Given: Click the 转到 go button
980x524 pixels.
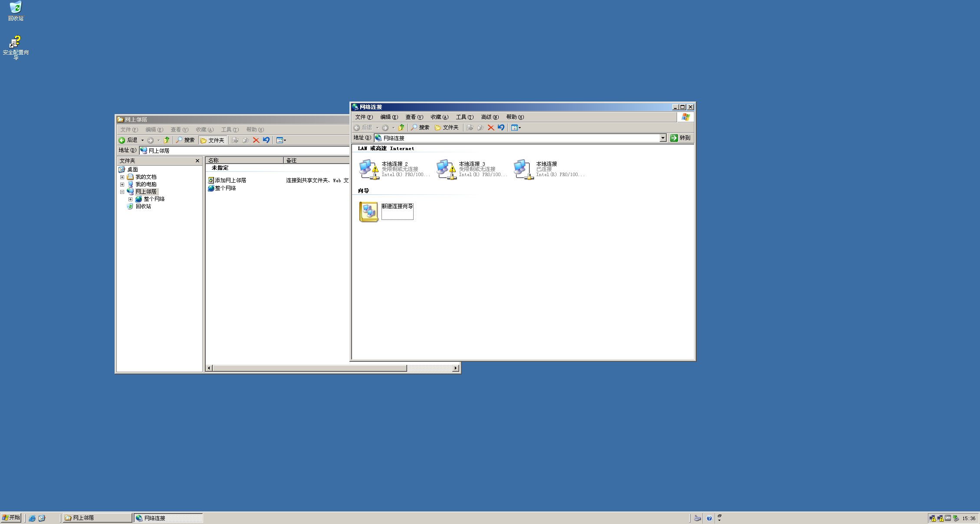Looking at the screenshot, I should (x=680, y=138).
